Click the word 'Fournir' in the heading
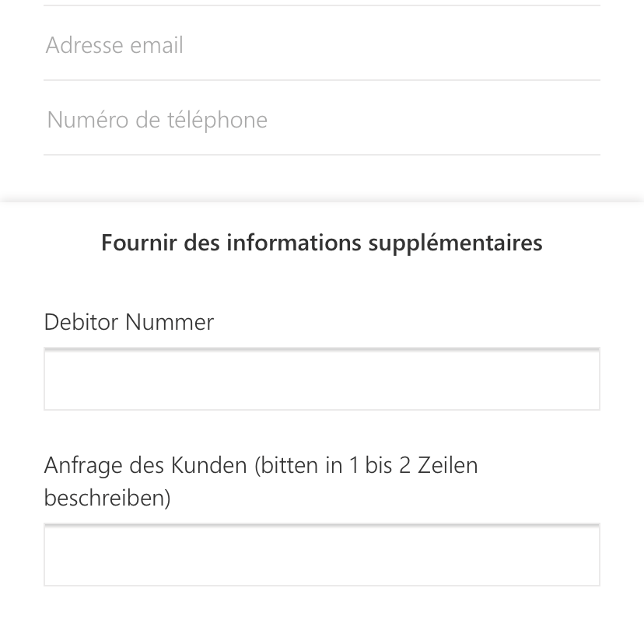 (x=139, y=243)
